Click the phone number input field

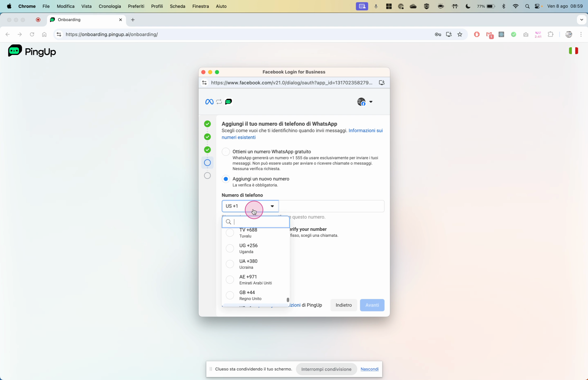[x=332, y=206]
